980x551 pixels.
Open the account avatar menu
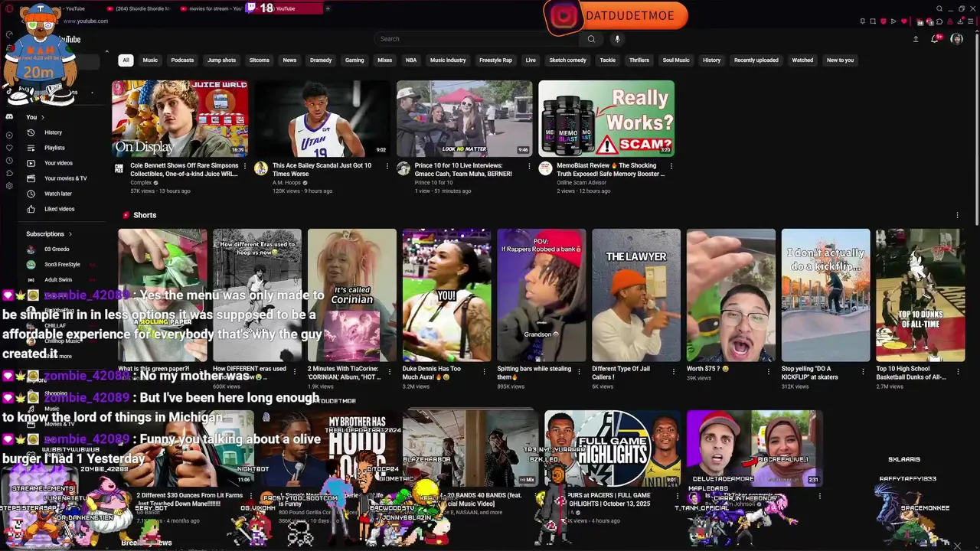(956, 39)
